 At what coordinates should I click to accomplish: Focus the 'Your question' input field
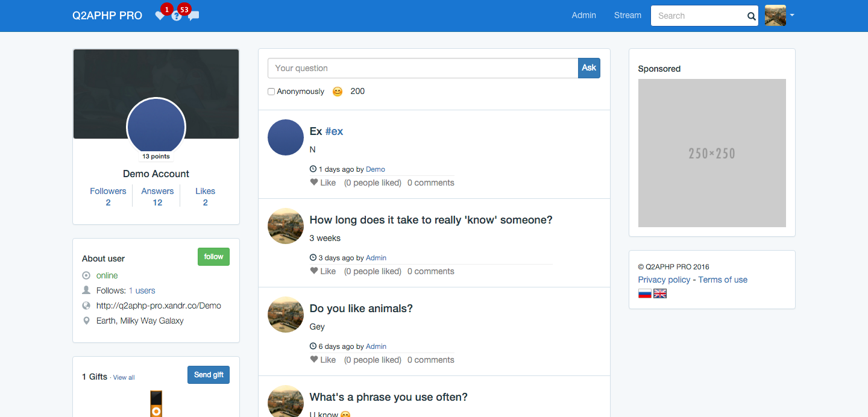click(x=422, y=68)
